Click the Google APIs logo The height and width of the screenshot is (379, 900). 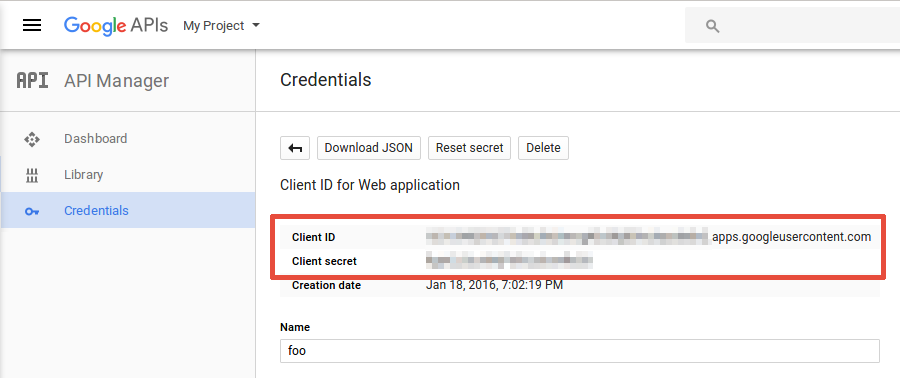[x=116, y=26]
